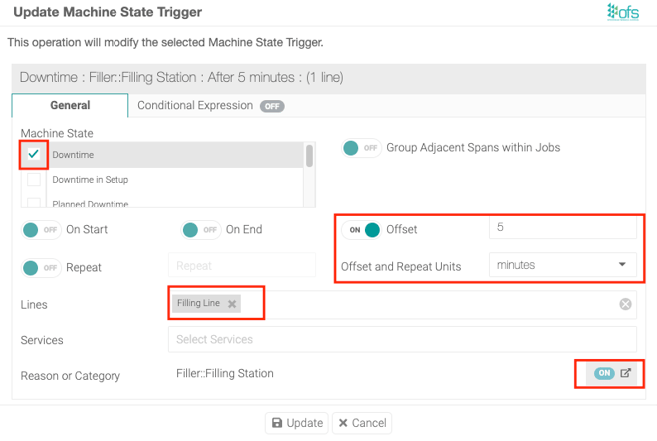
Task: Open Offset and Repeat Units minutes dropdown
Action: coord(562,265)
